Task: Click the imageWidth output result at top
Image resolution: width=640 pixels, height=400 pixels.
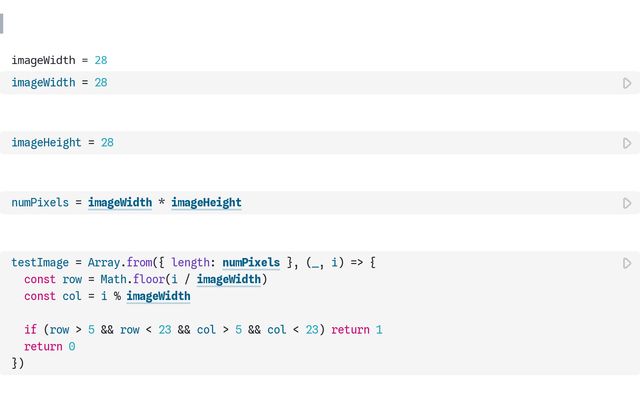Action: 59,61
